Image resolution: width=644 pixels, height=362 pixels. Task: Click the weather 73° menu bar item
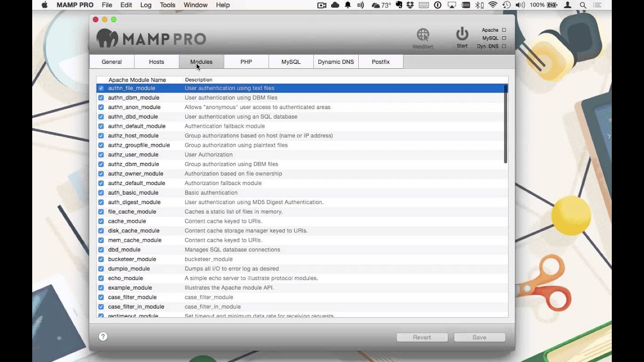tap(381, 5)
